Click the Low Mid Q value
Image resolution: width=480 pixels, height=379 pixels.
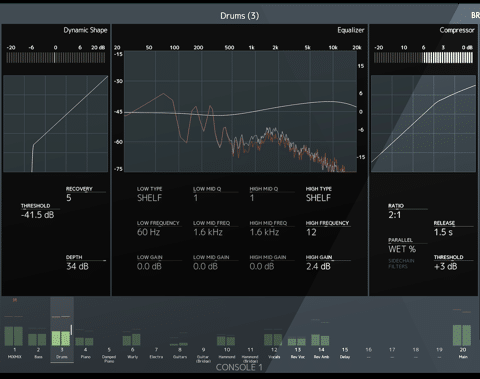[196, 198]
